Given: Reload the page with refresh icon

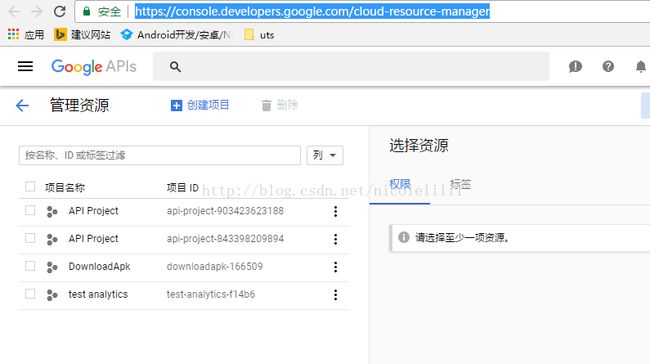Looking at the screenshot, I should pos(60,11).
